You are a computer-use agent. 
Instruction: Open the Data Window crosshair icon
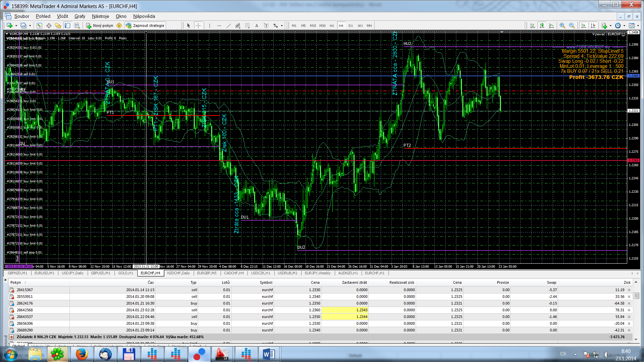[x=49, y=26]
